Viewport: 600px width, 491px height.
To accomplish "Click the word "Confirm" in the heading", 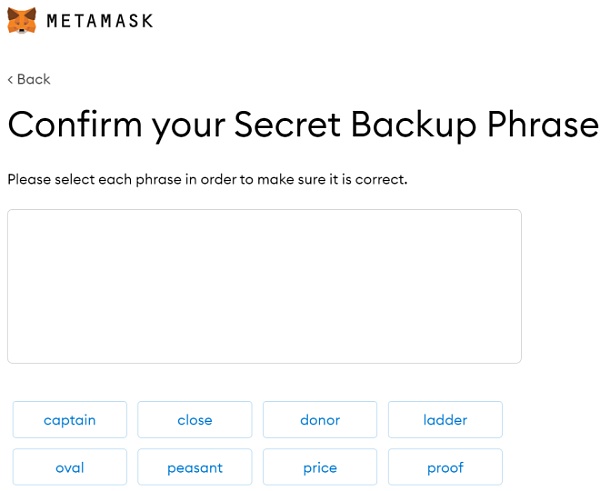I will tap(74, 125).
